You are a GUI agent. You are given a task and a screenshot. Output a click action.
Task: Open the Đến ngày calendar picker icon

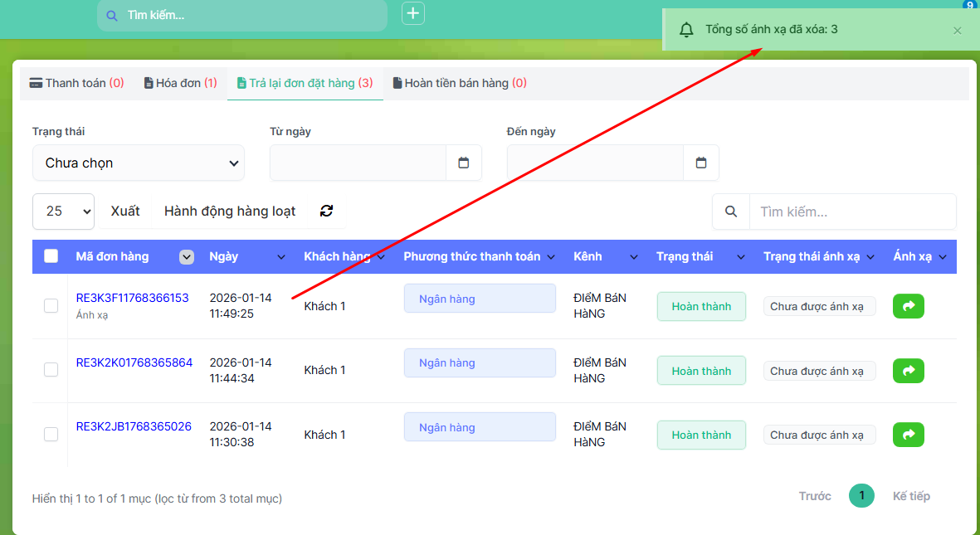click(x=701, y=163)
